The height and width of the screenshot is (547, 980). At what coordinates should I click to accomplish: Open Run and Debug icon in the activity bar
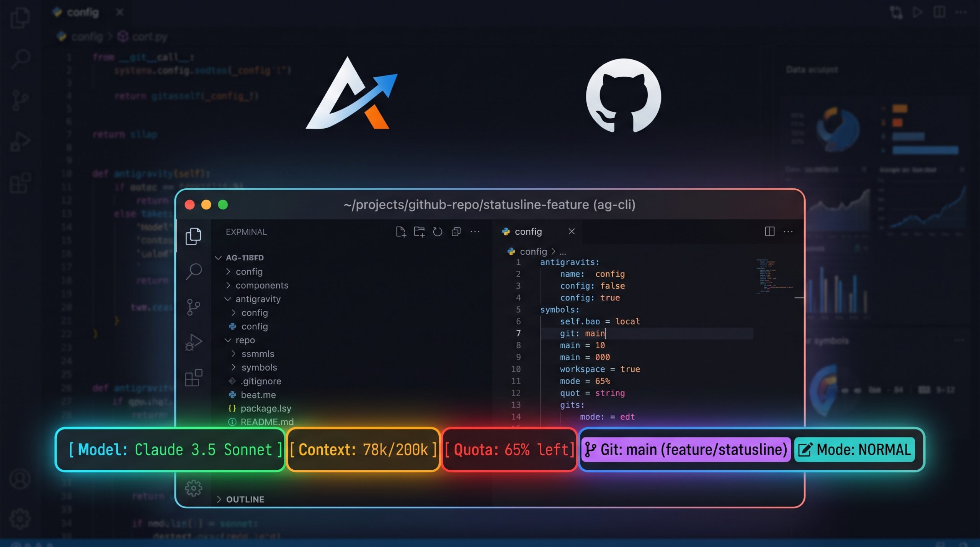tap(193, 342)
